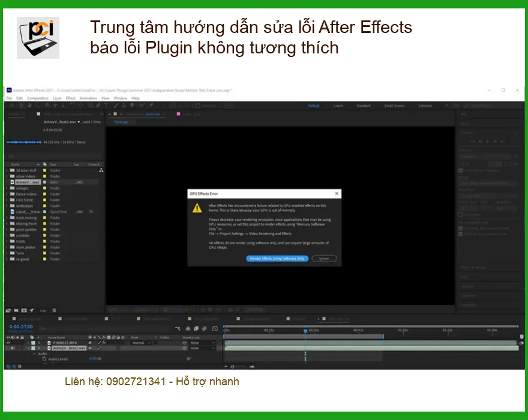
Task: Click Render Effects Using Software Only
Action: [277, 259]
